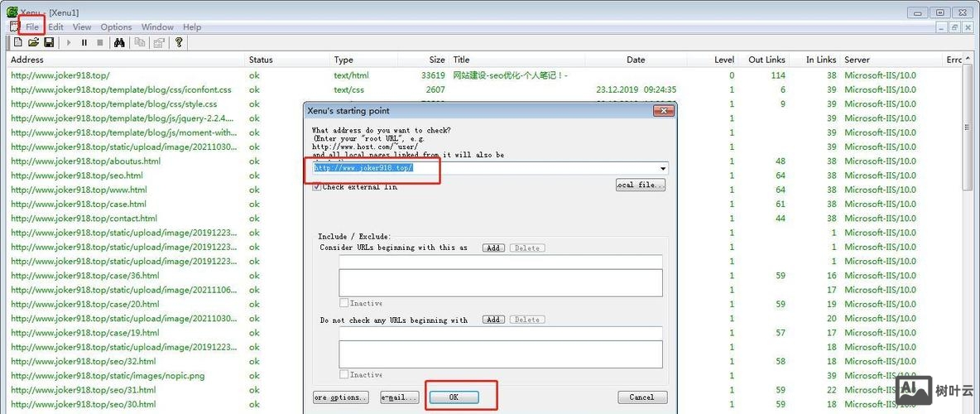This screenshot has width=980, height=414.
Task: Click the Stop square icon in toolbar
Action: pyautogui.click(x=100, y=42)
